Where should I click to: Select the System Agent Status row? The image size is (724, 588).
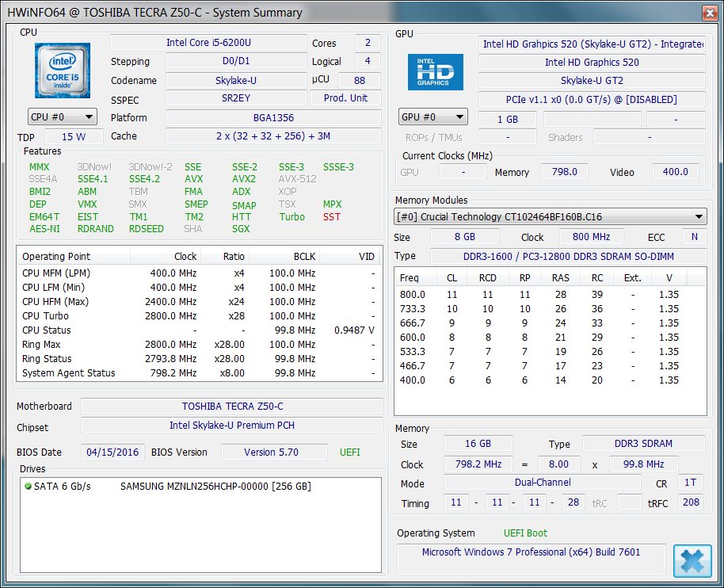click(x=200, y=373)
